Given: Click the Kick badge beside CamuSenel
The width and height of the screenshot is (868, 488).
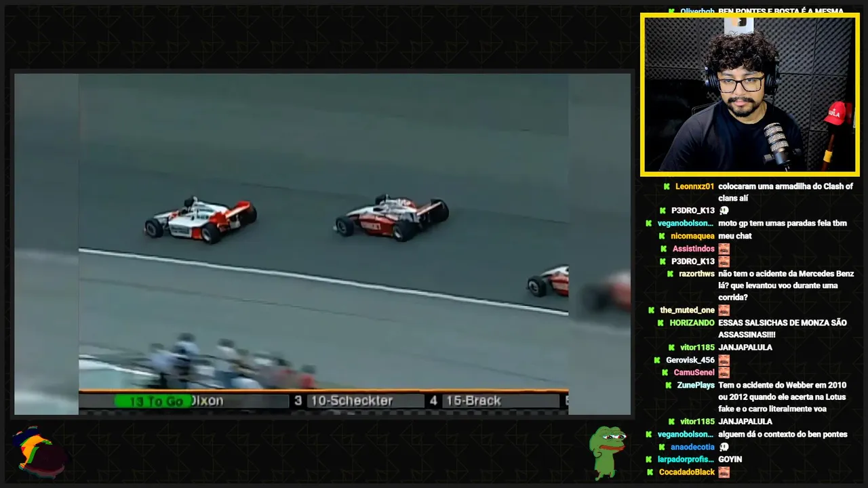Looking at the screenshot, I should click(665, 373).
